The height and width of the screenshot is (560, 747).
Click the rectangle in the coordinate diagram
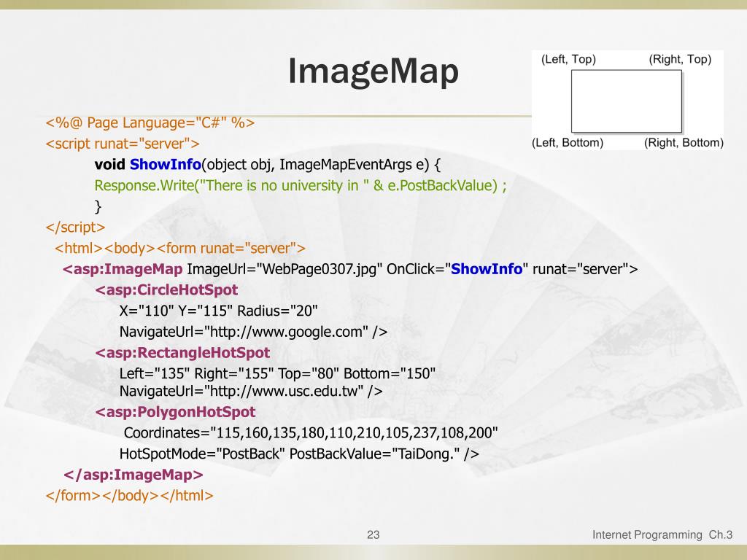[x=627, y=101]
